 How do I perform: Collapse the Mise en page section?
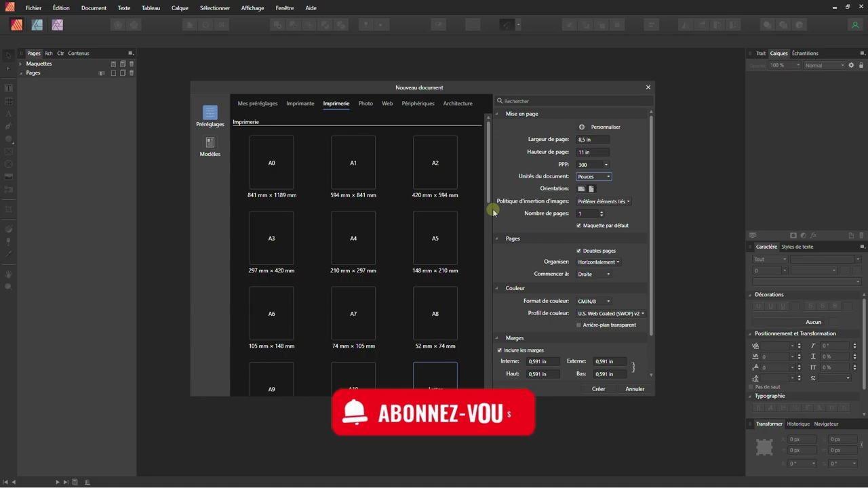pyautogui.click(x=497, y=114)
